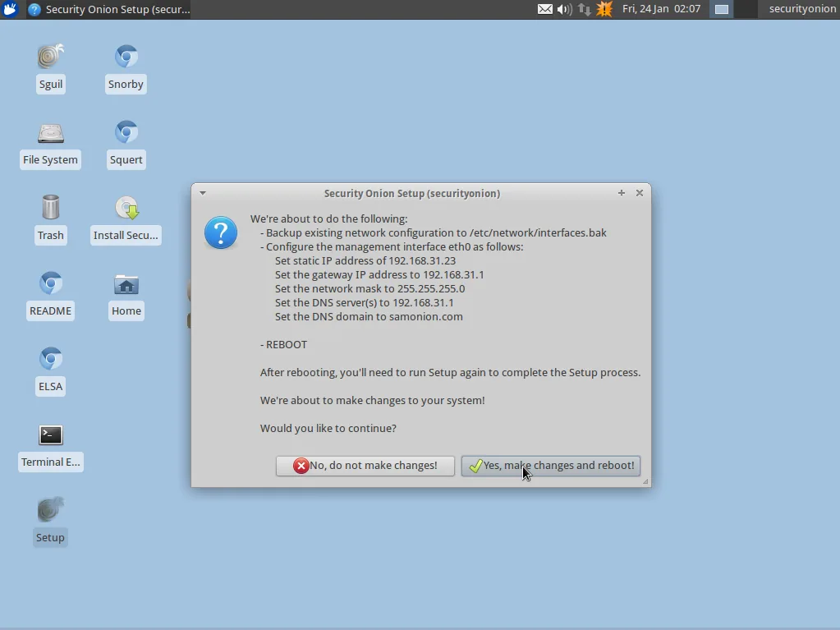Switch to the second dark workspace
This screenshot has width=840, height=630.
[x=746, y=9]
